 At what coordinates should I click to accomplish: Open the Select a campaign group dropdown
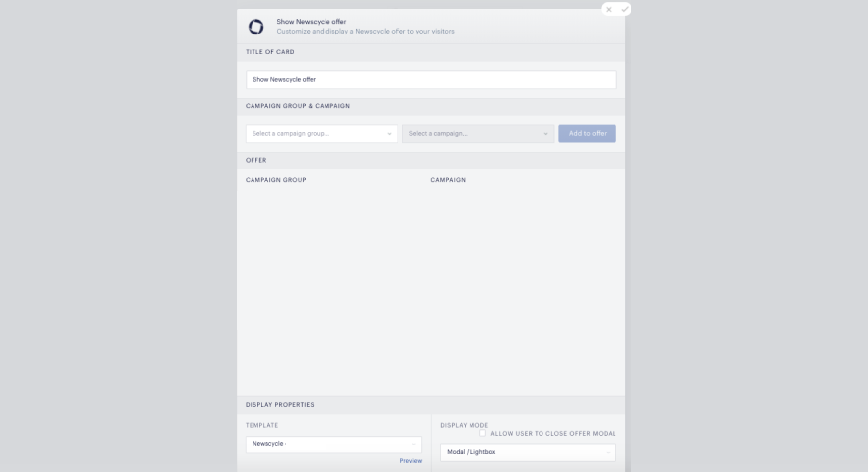click(x=322, y=133)
